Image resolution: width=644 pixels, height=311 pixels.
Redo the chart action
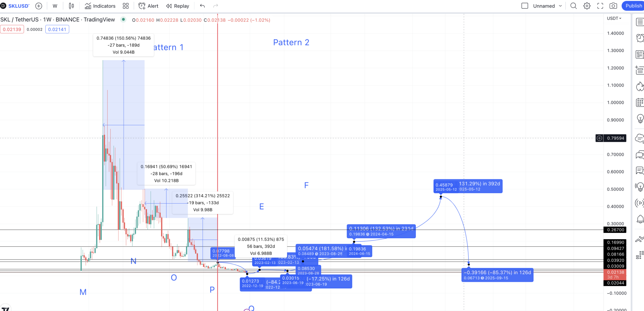point(216,6)
